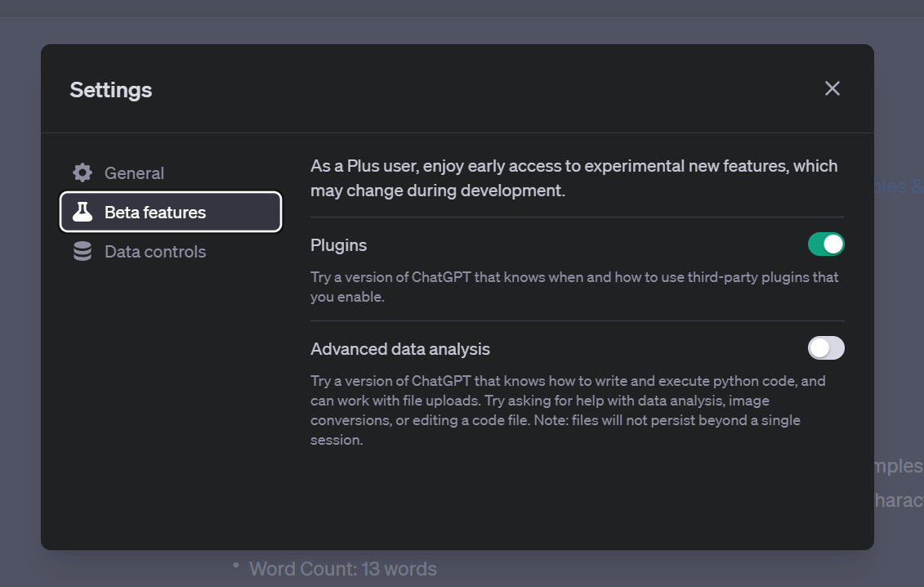Click the partially hidden text below the blue link
Image resolution: width=924 pixels, height=587 pixels.
click(x=899, y=466)
